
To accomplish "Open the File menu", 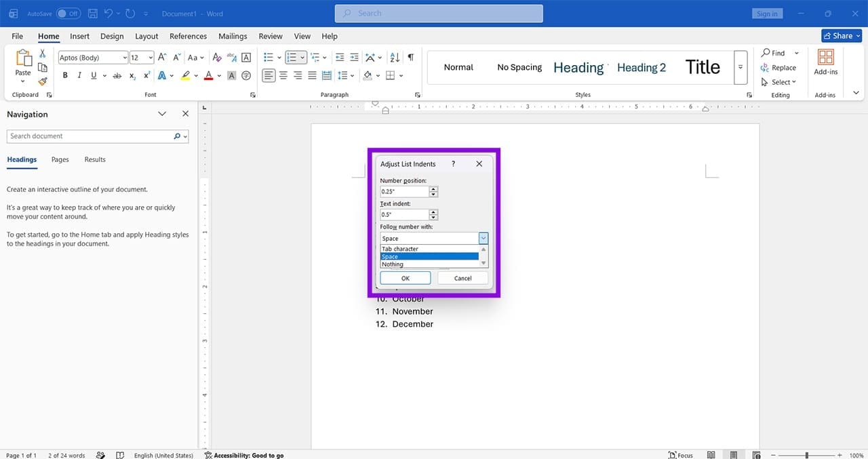I will tap(17, 36).
